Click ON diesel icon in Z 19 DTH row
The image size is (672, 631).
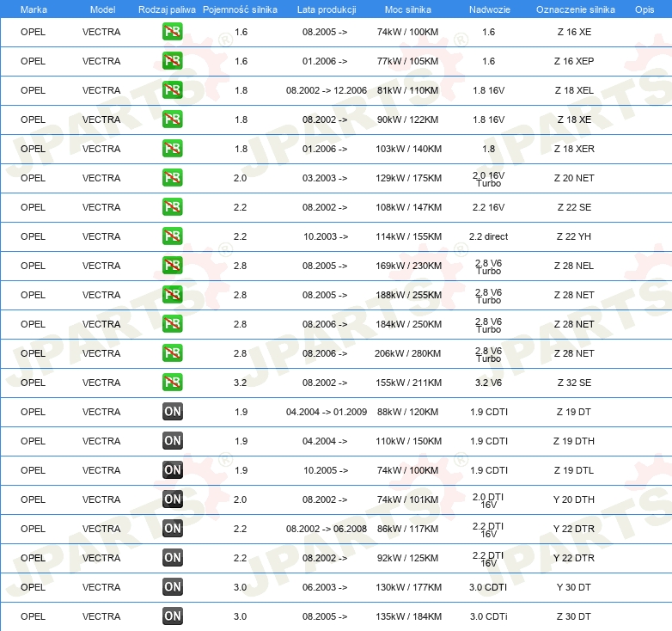172,441
